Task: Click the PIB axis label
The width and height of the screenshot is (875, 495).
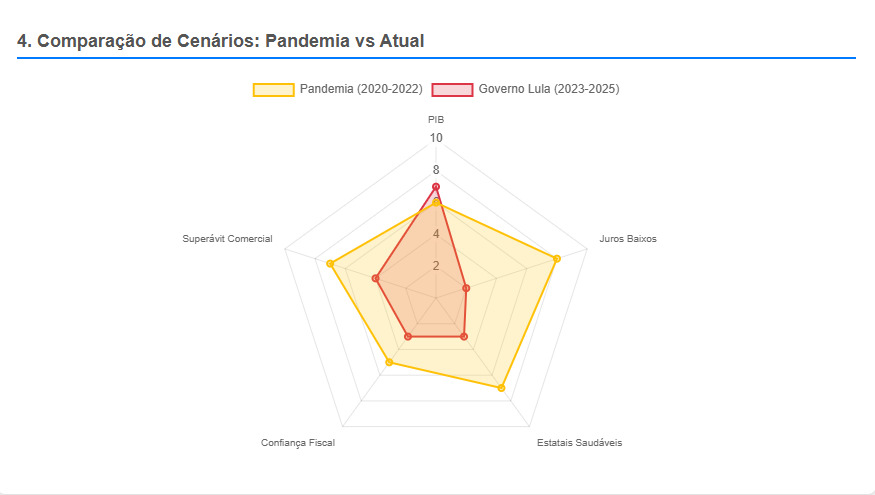Action: (x=436, y=119)
